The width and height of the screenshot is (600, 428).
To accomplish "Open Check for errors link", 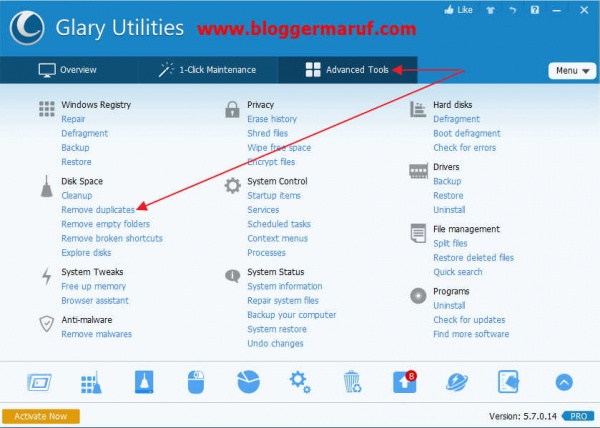I will tap(465, 148).
